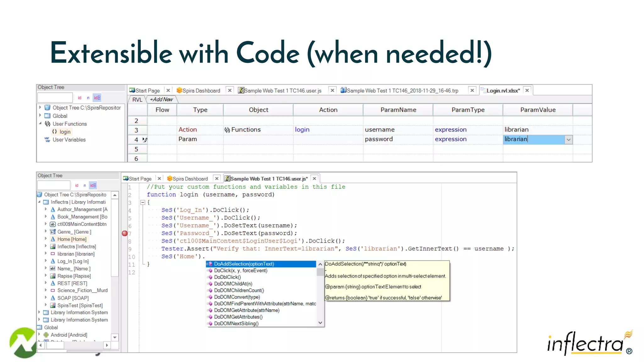This screenshot has height=362, width=644.
Task: Click the ctl00$MainContent$btn button-type icon
Action: 53,224
